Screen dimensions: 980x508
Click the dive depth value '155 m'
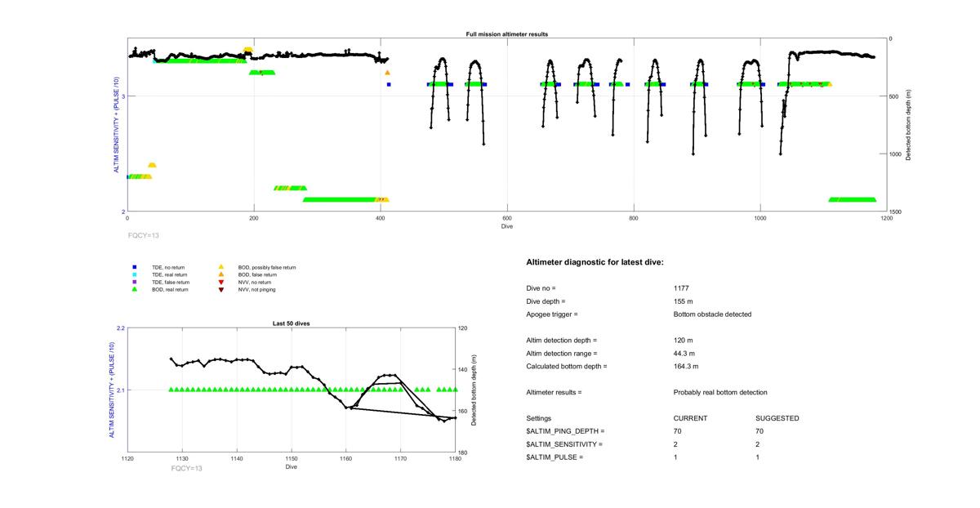684,301
